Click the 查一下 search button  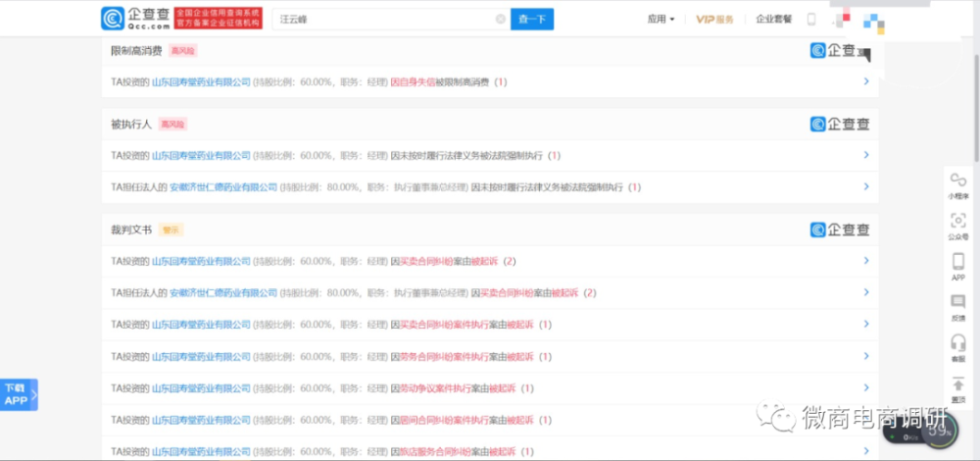coord(532,20)
